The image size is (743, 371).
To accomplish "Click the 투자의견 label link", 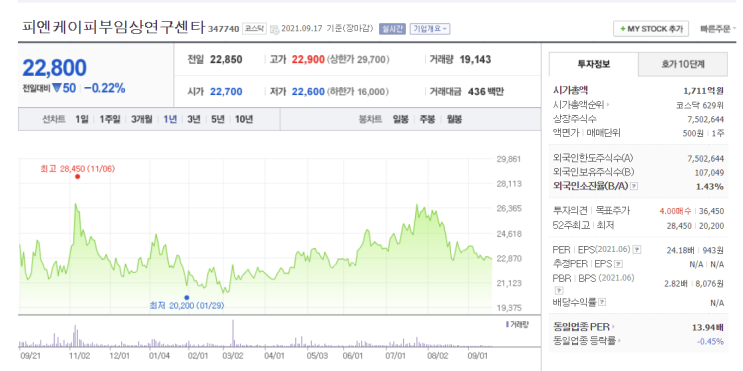I will tap(570, 211).
